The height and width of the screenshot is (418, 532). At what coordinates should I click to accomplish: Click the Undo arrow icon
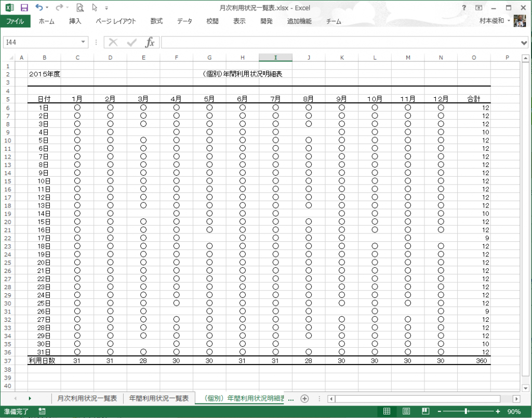click(39, 8)
